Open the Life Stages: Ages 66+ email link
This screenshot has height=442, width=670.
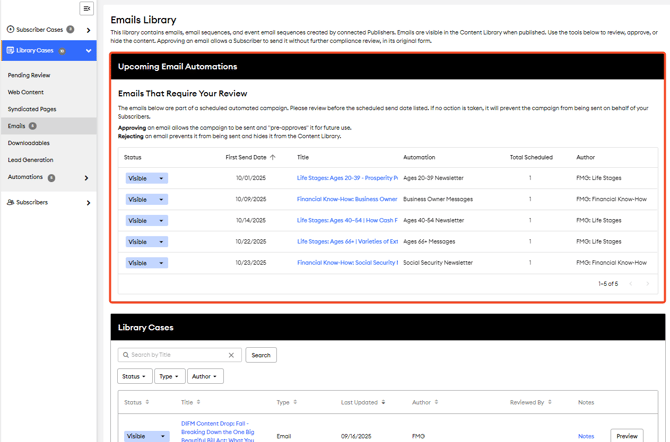(x=347, y=241)
